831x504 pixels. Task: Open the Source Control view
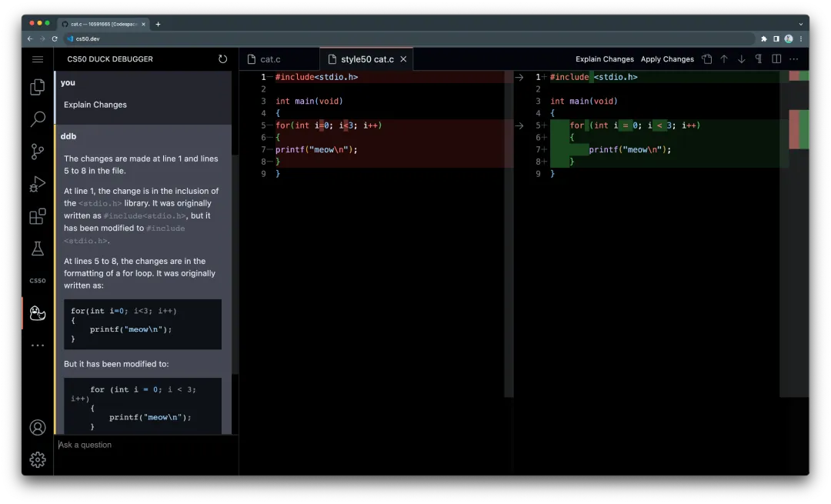(37, 152)
